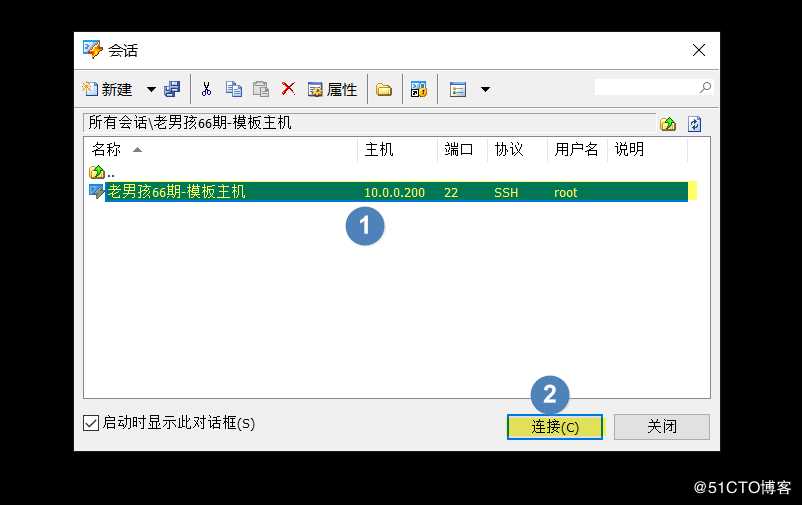Screen dimensions: 802x505
Task: Click the 关闭 button
Action: click(662, 427)
